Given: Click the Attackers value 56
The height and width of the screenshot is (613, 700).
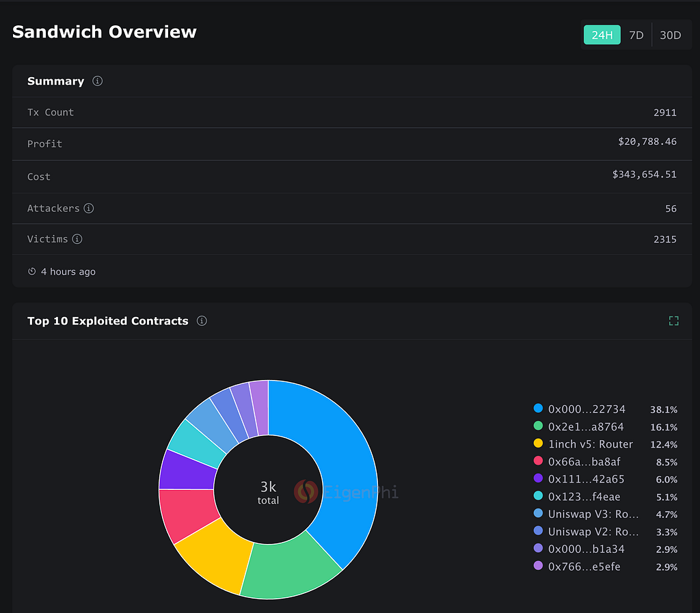Looking at the screenshot, I should [x=671, y=208].
